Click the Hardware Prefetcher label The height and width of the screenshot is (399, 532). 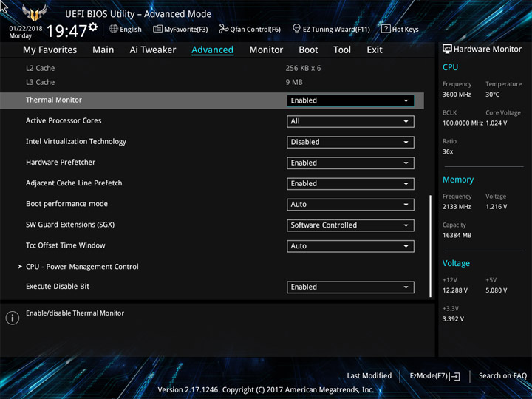coord(61,162)
